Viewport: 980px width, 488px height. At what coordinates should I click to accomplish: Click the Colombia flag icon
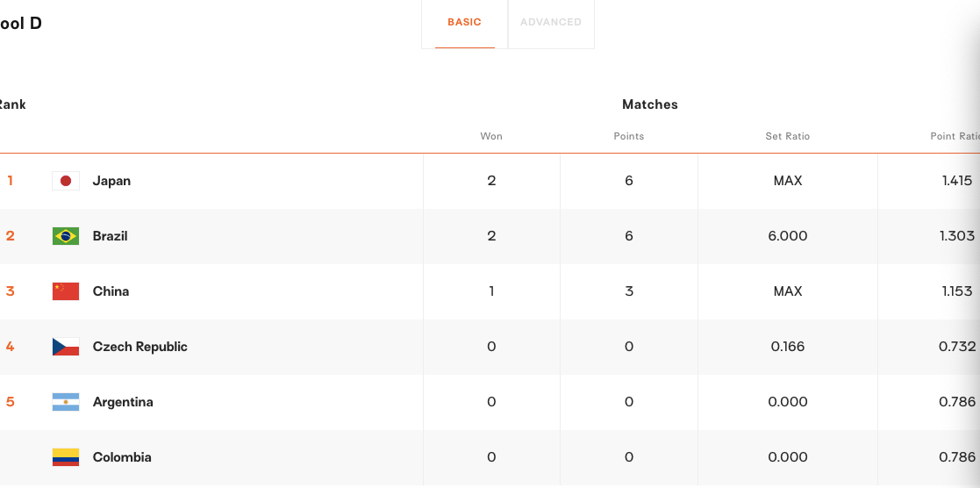(66, 457)
